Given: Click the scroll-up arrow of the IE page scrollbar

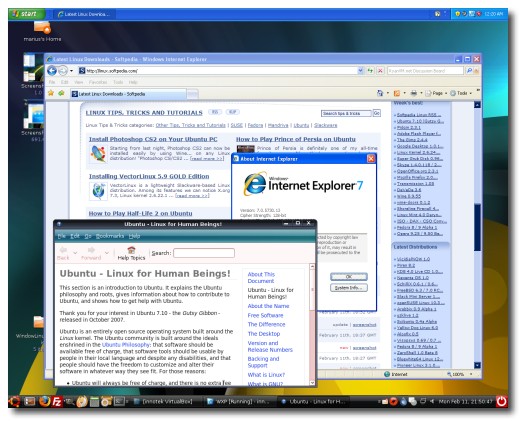Looking at the screenshot, I should point(477,105).
